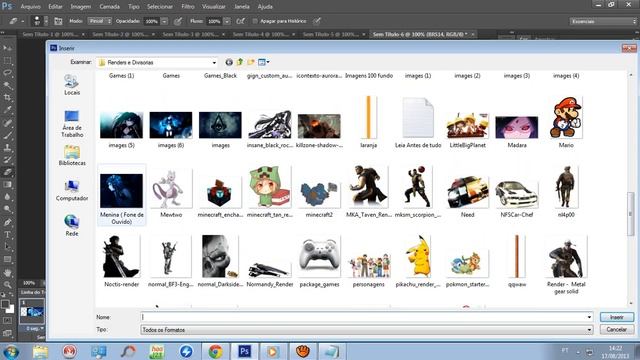Open the brush preset picker dropdown
The height and width of the screenshot is (360, 640).
click(x=46, y=21)
